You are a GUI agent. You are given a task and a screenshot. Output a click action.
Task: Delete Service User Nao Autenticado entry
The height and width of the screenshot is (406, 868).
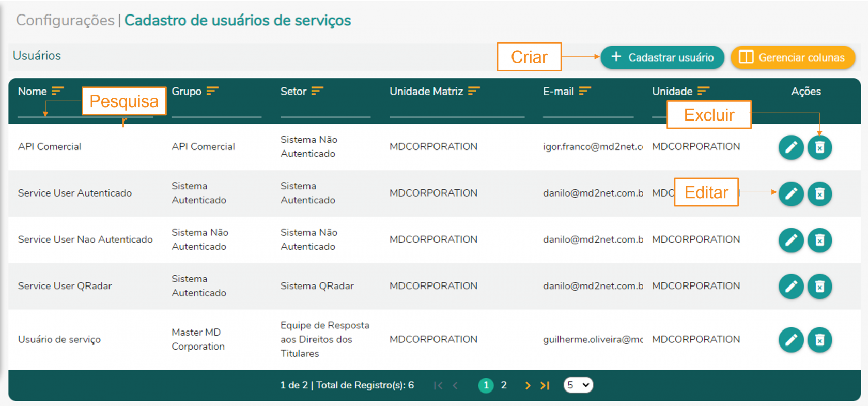coord(820,240)
